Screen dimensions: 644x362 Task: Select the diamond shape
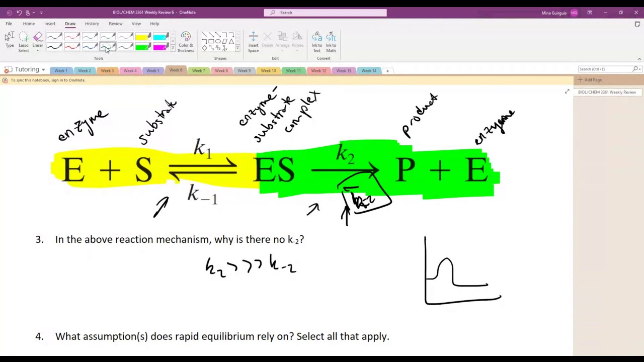(x=205, y=48)
